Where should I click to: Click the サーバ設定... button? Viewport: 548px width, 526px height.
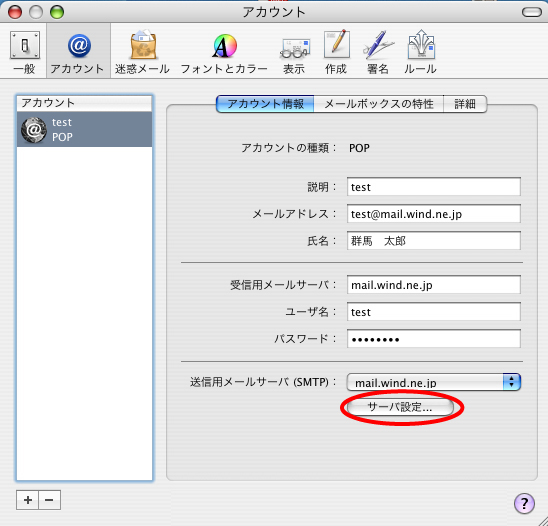400,407
